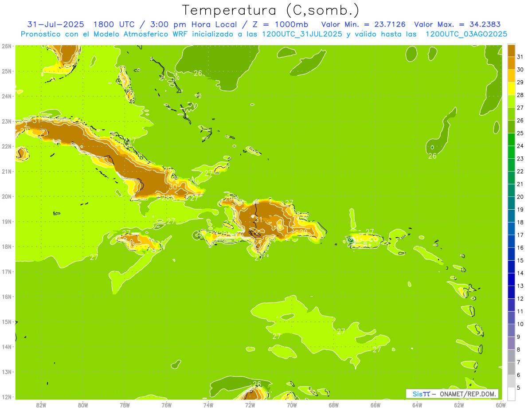This screenshot has width=532, height=411.
Task: Click purple colorbar swatch between 10 and 9
Action: [x=512, y=330]
